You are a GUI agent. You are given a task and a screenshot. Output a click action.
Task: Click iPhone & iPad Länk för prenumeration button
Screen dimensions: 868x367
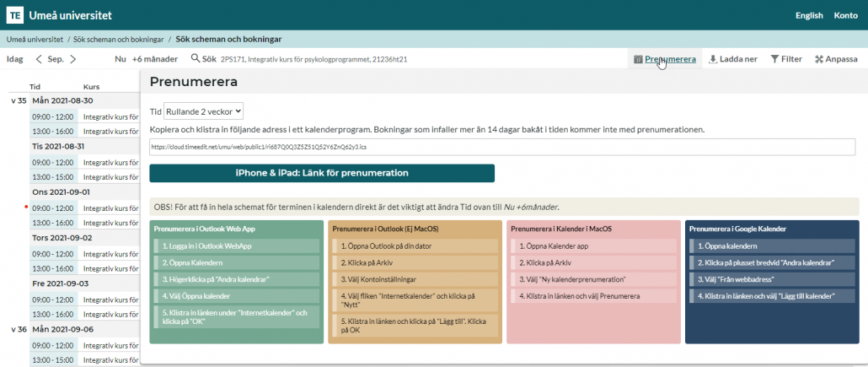click(x=322, y=173)
